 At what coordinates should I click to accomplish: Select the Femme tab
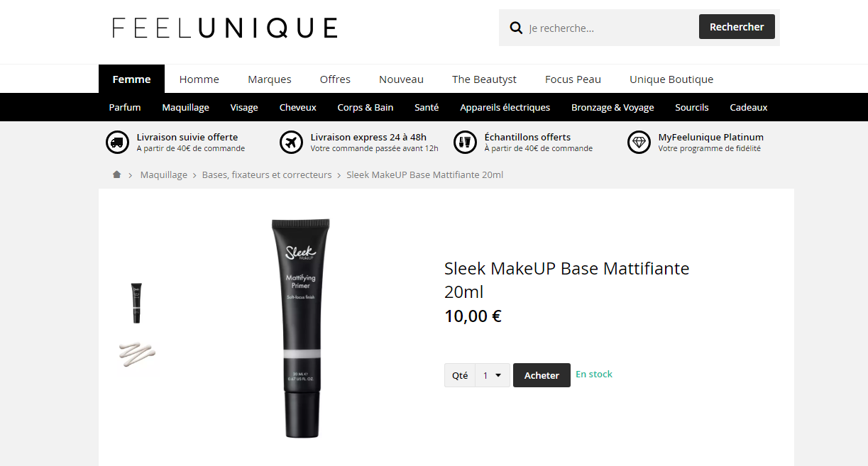click(131, 79)
